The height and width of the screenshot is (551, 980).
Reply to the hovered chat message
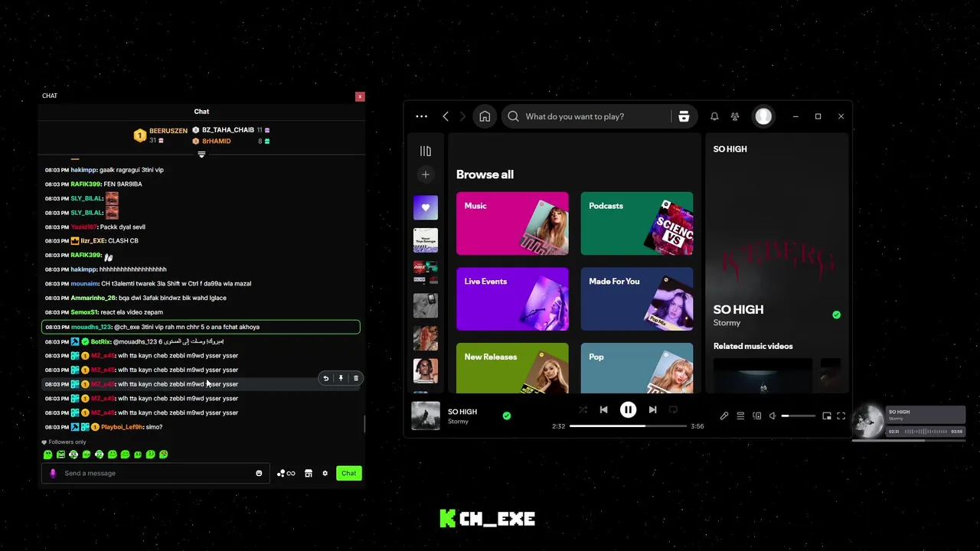coord(326,378)
